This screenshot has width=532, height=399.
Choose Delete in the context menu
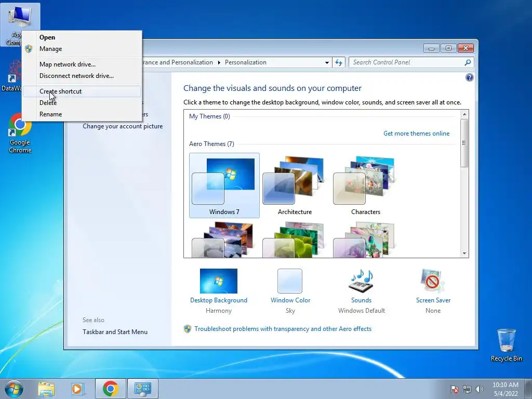[82, 103]
